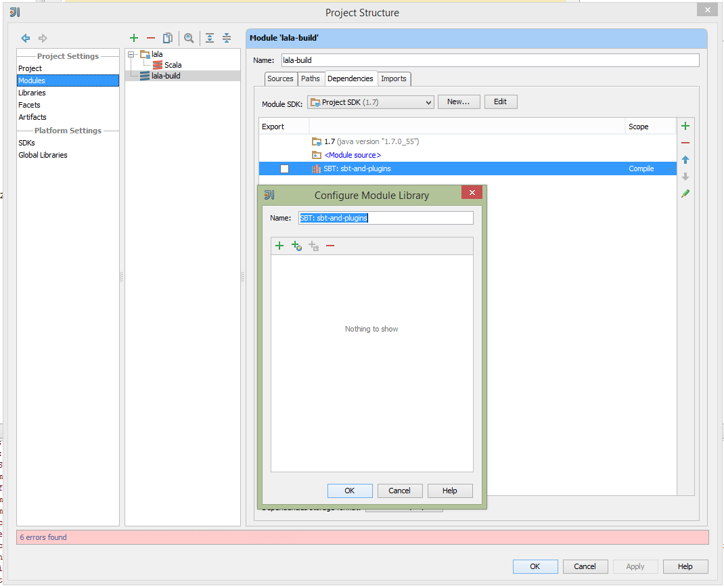Viewport: 724px width, 588px height.
Task: Click the New... SDK button
Action: (x=459, y=101)
